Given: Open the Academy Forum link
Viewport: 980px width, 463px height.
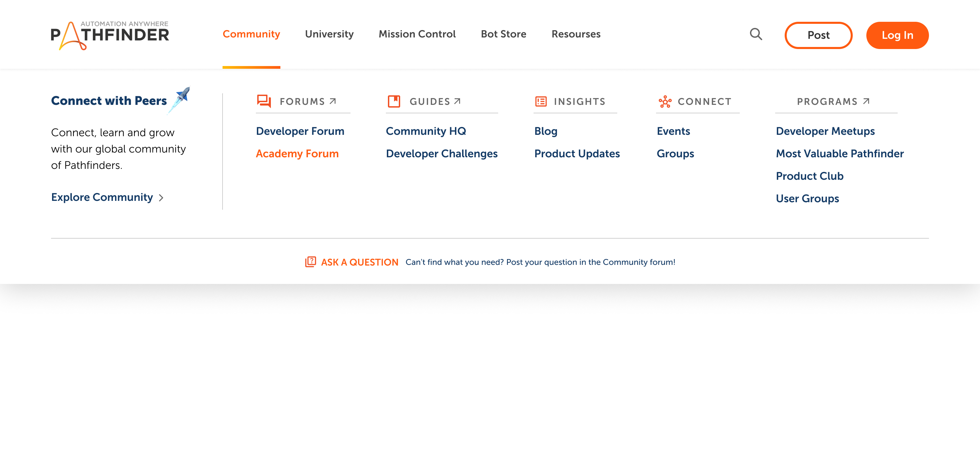Looking at the screenshot, I should tap(297, 154).
